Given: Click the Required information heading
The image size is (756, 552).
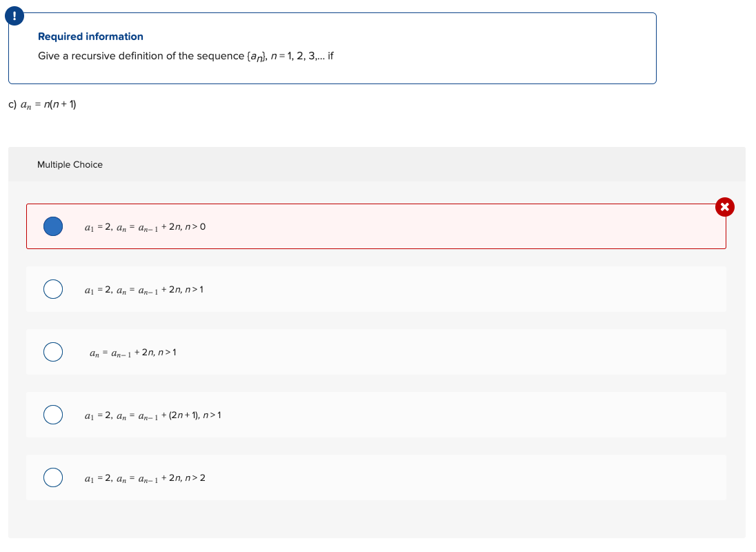Looking at the screenshot, I should [x=90, y=36].
